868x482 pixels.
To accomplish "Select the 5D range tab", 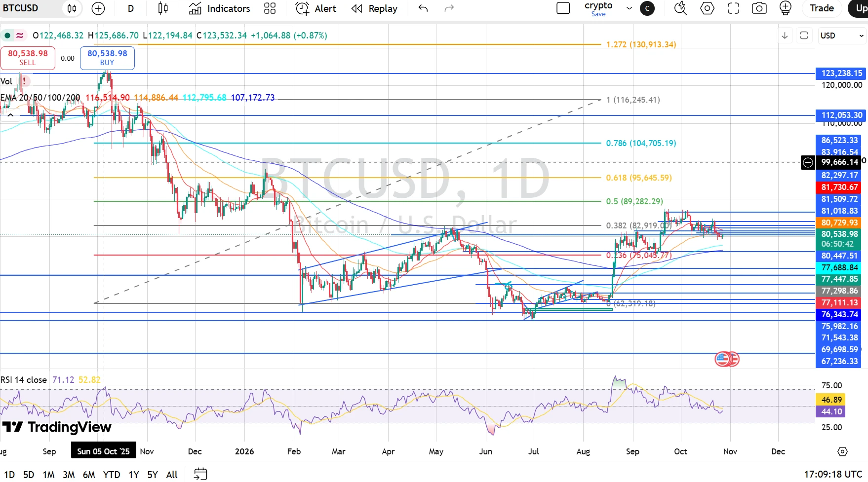I will (x=29, y=475).
